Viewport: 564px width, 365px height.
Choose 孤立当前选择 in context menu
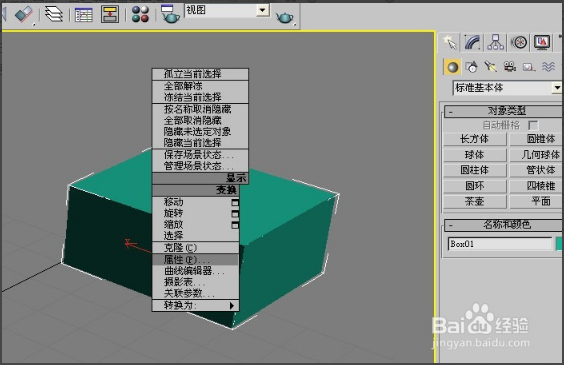[200, 74]
